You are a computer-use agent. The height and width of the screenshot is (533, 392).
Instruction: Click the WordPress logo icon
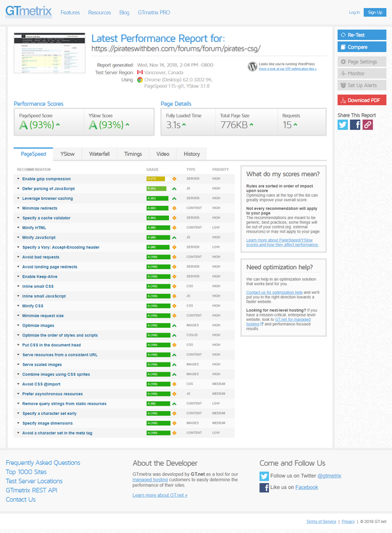click(x=252, y=66)
